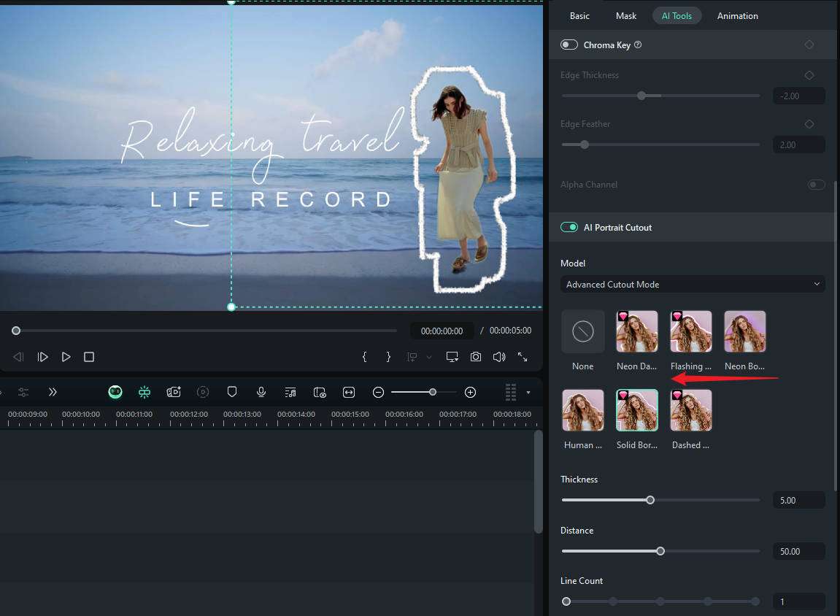Open the Animation tab
Image resolution: width=840 pixels, height=616 pixels.
(x=738, y=16)
